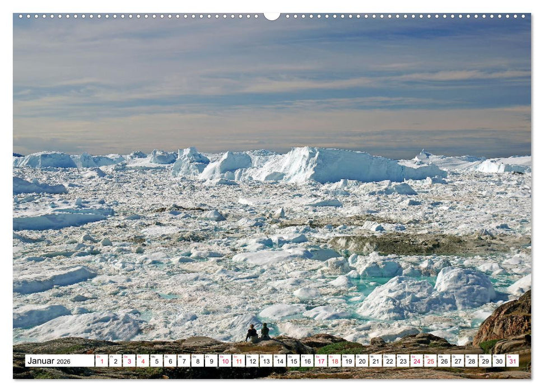Click the midweek date 14

(279, 362)
